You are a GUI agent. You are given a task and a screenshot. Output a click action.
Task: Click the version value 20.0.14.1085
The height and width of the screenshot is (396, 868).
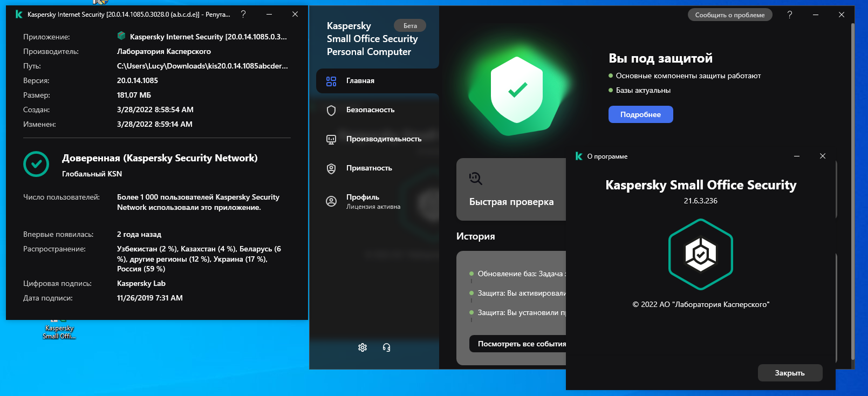pos(138,80)
